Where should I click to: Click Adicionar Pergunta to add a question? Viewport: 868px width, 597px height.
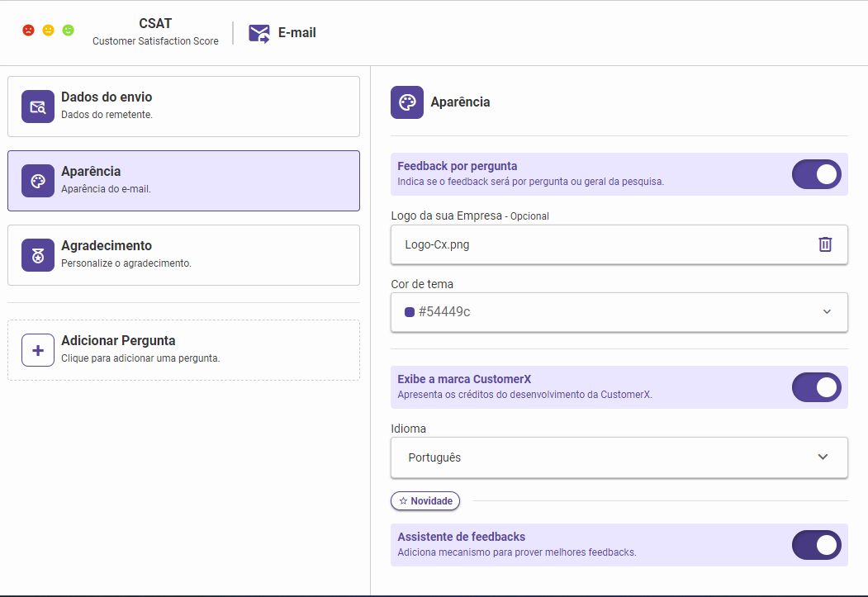tap(183, 350)
